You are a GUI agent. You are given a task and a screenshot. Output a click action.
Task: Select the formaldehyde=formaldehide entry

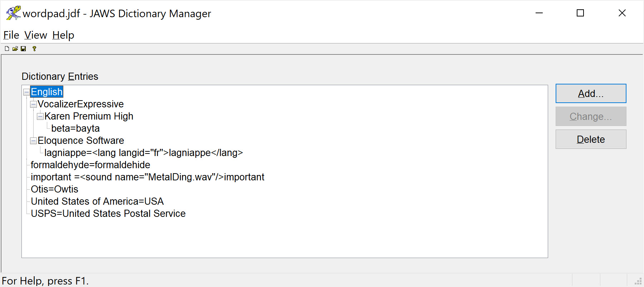(90, 165)
